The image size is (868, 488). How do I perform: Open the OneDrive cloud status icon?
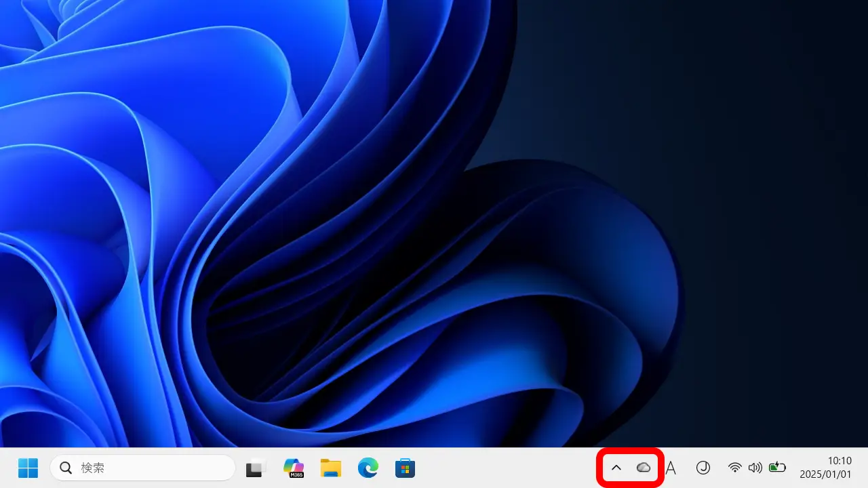tap(644, 468)
